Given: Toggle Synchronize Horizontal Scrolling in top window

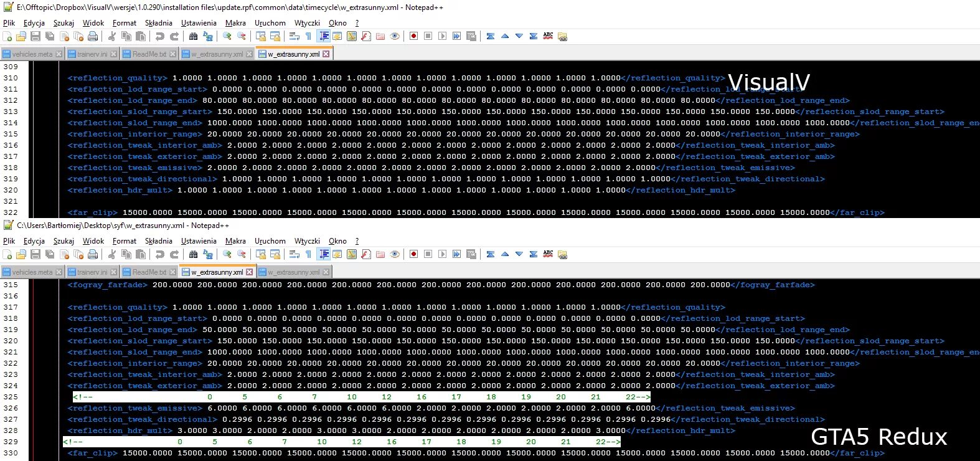Looking at the screenshot, I should coord(275,36).
